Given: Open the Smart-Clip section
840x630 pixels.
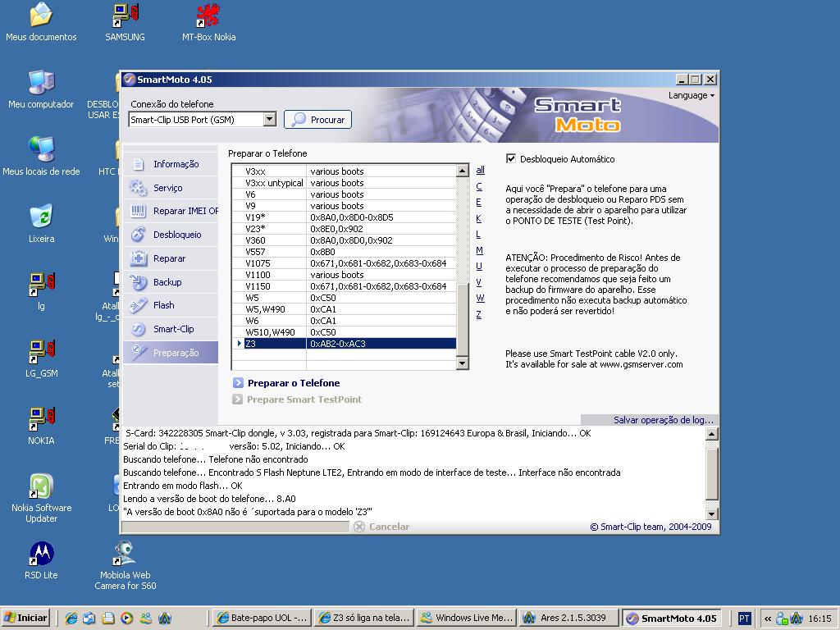Looking at the screenshot, I should click(x=171, y=329).
